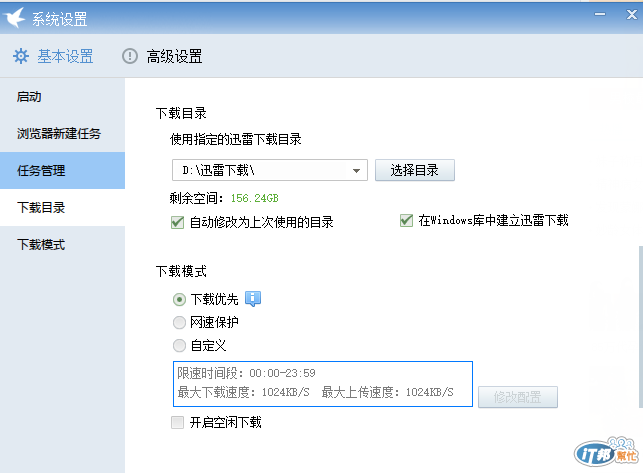Select the 下载优先 radio button
Screen dimensions: 643x473
pos(179,299)
